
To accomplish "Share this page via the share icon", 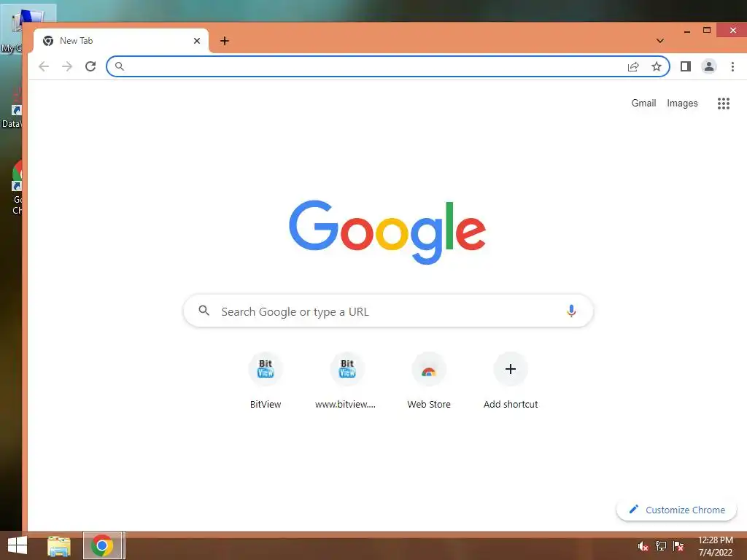I will (x=633, y=66).
